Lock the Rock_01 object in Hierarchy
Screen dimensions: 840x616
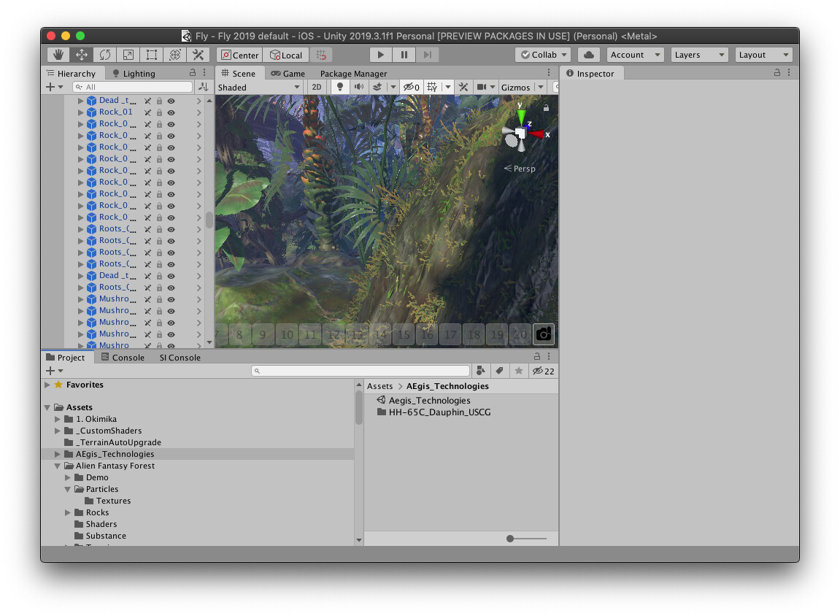click(159, 112)
